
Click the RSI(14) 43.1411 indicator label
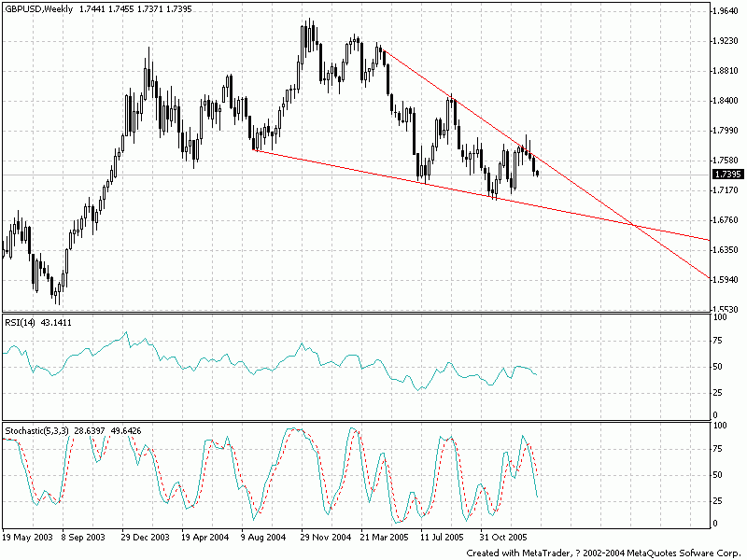(x=38, y=322)
